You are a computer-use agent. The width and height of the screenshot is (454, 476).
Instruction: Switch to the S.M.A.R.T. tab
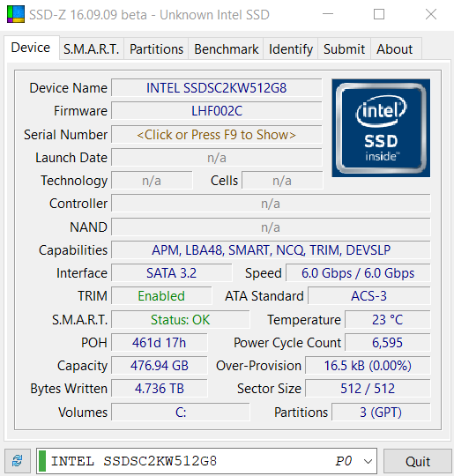[92, 48]
